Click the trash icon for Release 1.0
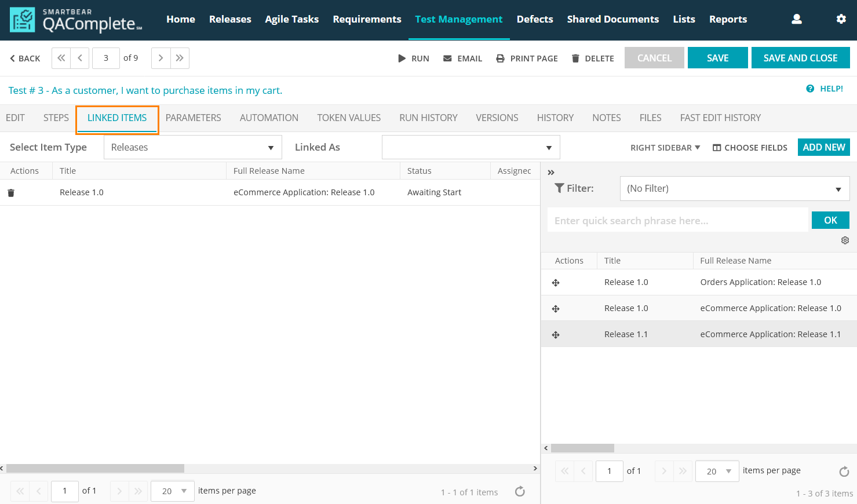857x504 pixels. (x=11, y=193)
